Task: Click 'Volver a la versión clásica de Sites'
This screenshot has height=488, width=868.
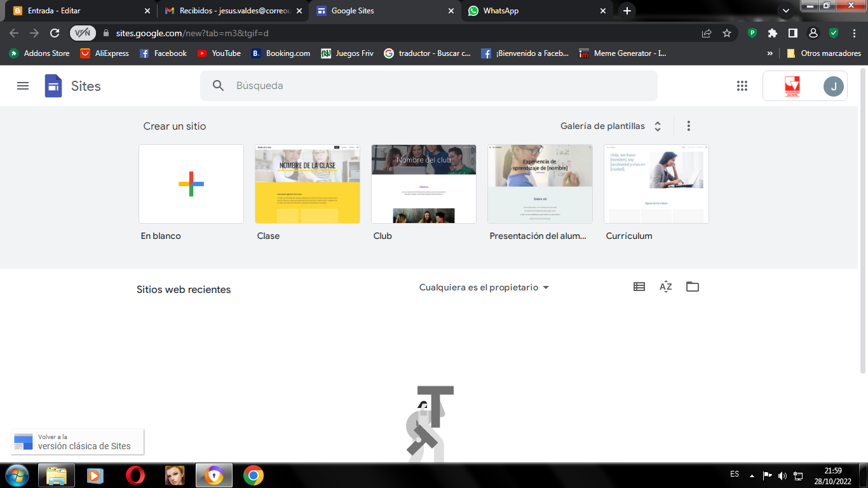Action: pos(78,442)
